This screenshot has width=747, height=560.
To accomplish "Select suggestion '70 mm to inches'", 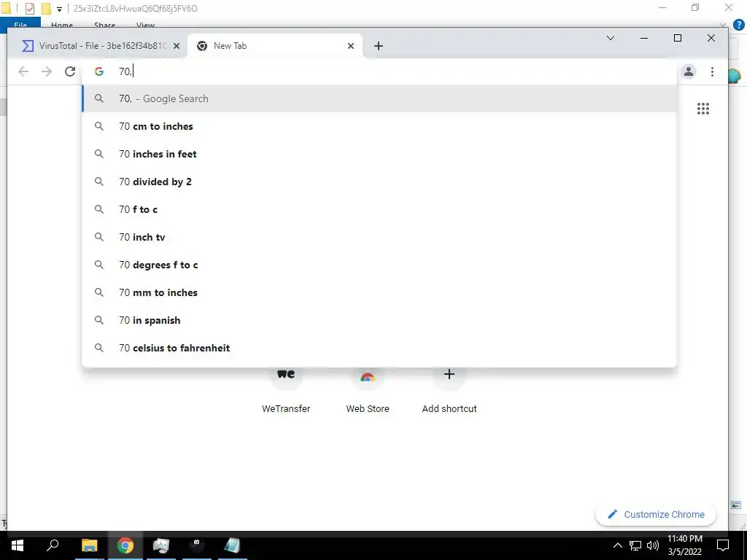I will pyautogui.click(x=379, y=292).
